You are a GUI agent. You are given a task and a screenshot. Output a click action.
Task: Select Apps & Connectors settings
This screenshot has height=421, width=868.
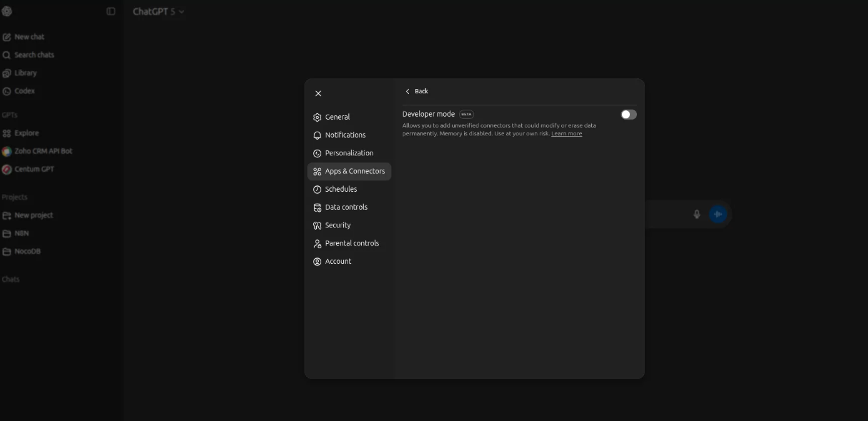(349, 172)
